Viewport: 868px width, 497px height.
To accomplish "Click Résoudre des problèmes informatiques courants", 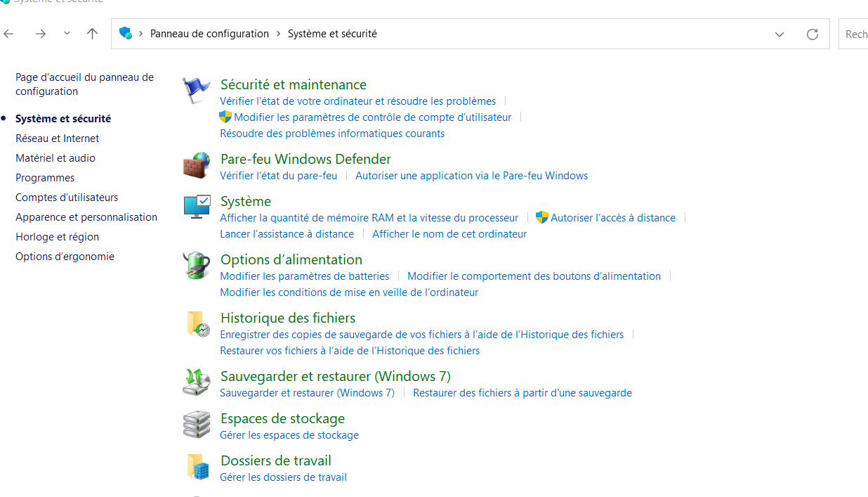I will click(x=332, y=134).
